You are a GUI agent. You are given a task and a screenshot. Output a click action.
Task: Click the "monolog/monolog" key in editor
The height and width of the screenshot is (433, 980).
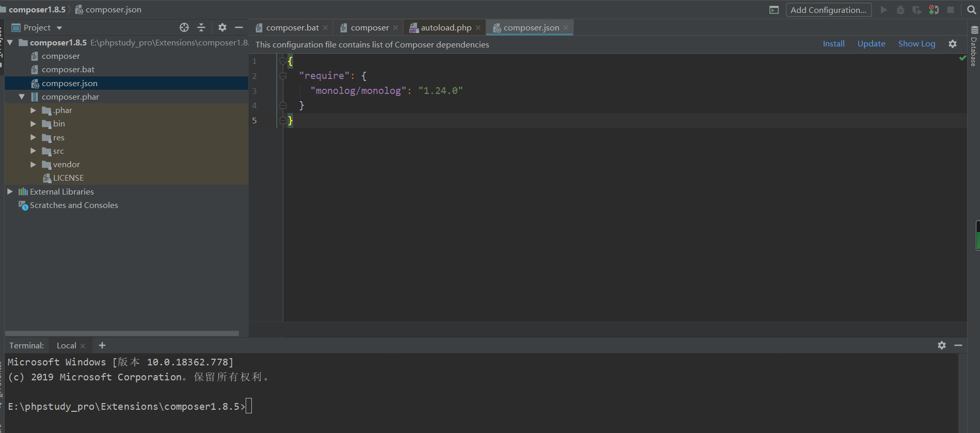(x=358, y=91)
